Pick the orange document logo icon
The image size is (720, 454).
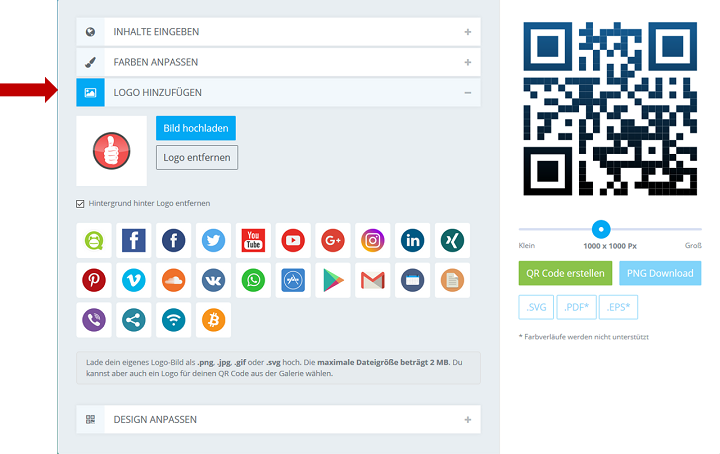point(452,280)
